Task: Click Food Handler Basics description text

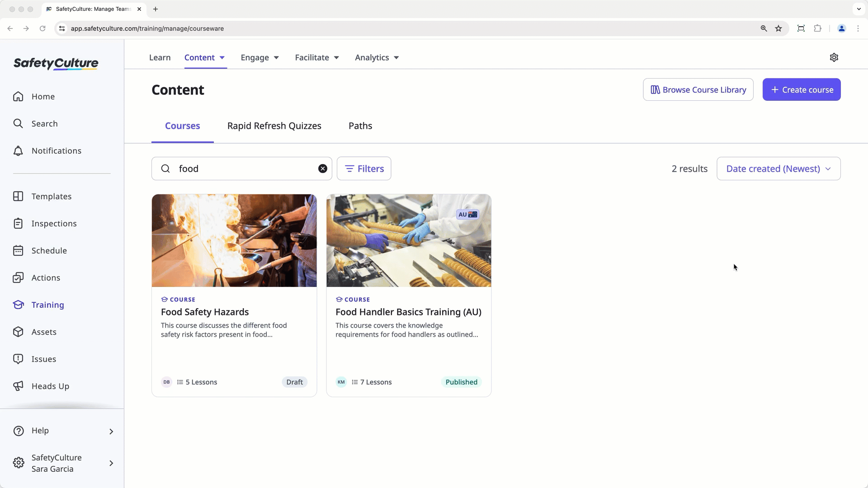Action: click(x=407, y=330)
